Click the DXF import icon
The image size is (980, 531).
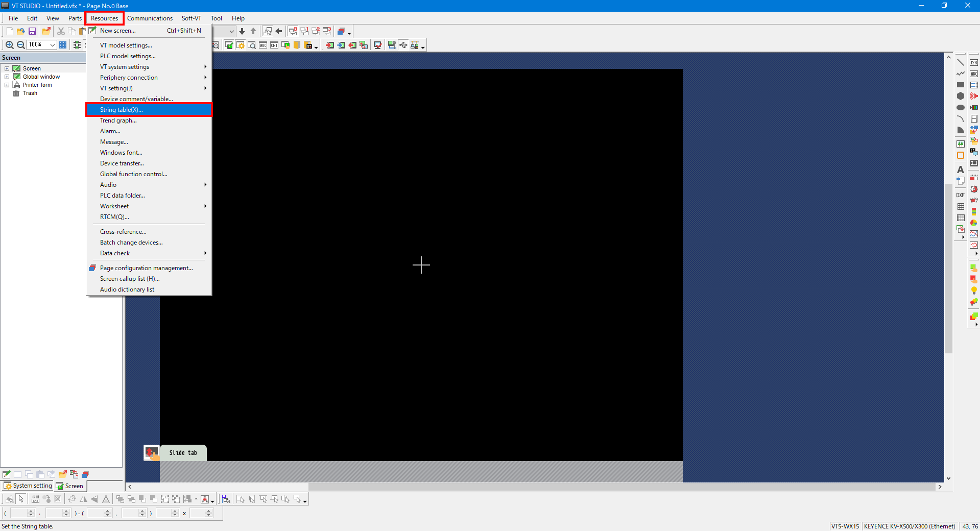coord(960,195)
